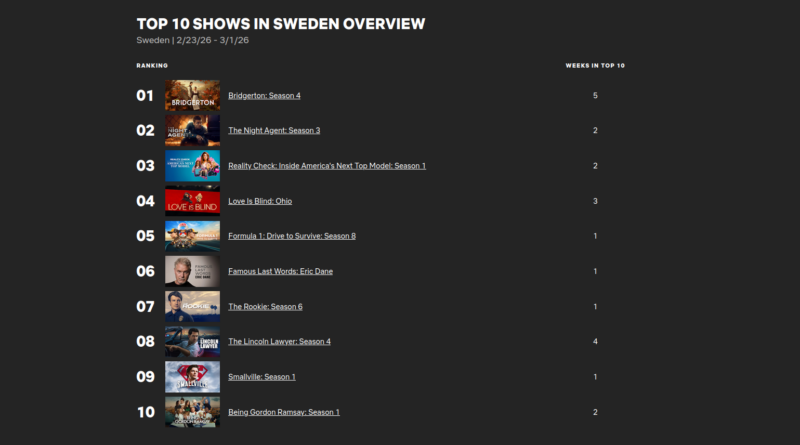Click weeks value 3 for Love Is Blind
The width and height of the screenshot is (800, 445).
(x=595, y=201)
